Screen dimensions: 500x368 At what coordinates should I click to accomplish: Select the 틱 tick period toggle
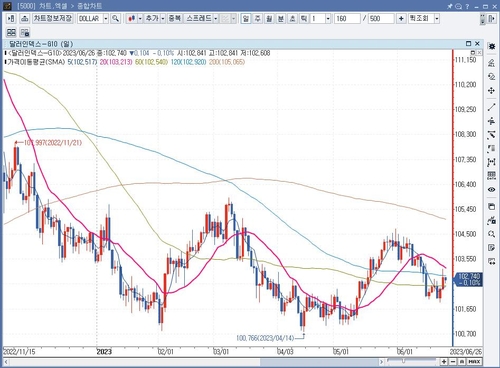(x=304, y=19)
